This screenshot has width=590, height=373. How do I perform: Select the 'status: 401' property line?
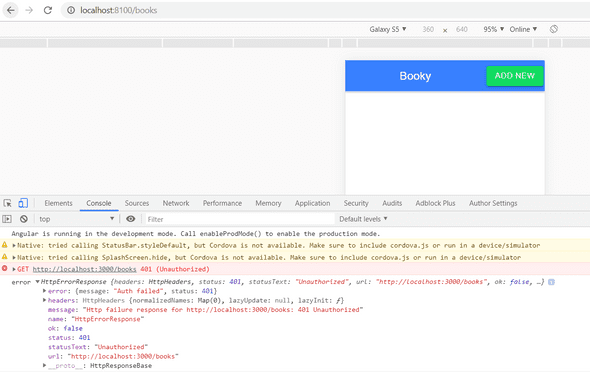69,338
